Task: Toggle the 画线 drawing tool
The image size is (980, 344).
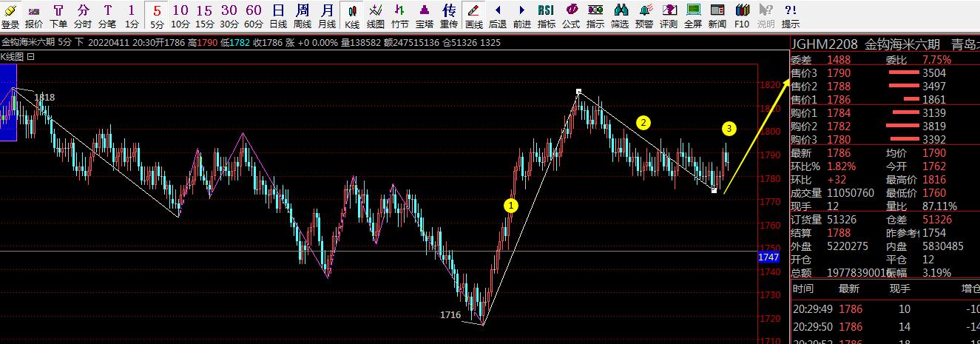Action: pyautogui.click(x=473, y=15)
